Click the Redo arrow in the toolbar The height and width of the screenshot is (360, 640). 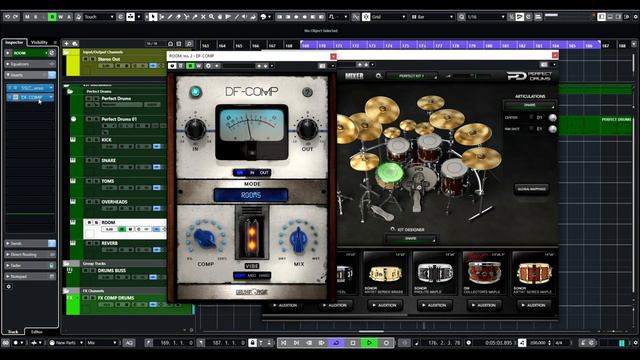(16, 17)
